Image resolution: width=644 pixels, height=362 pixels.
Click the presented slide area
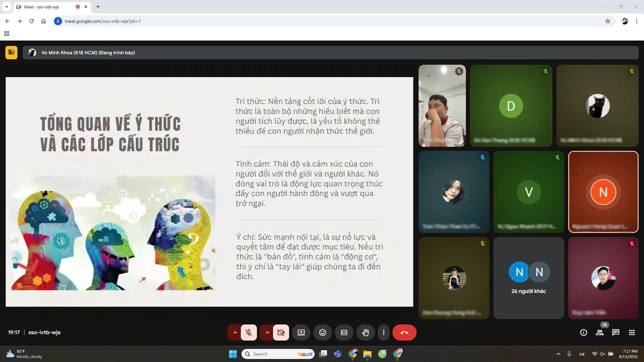209,192
